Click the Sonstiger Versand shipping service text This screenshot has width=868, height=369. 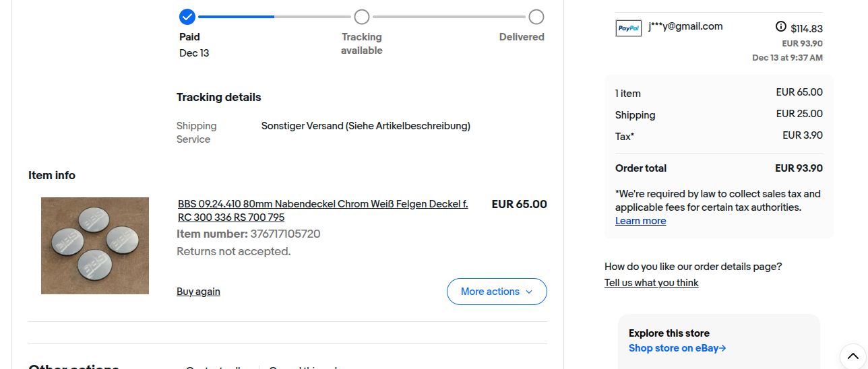click(365, 126)
